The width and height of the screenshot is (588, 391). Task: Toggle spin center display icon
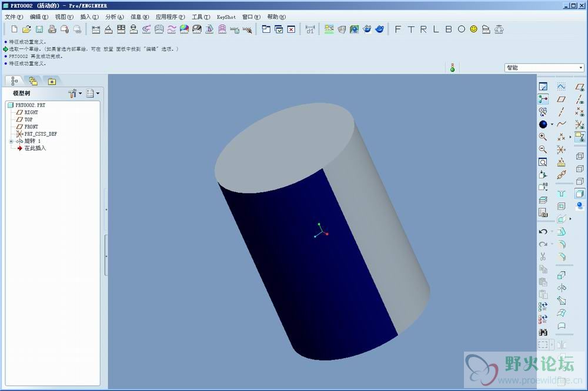[543, 99]
